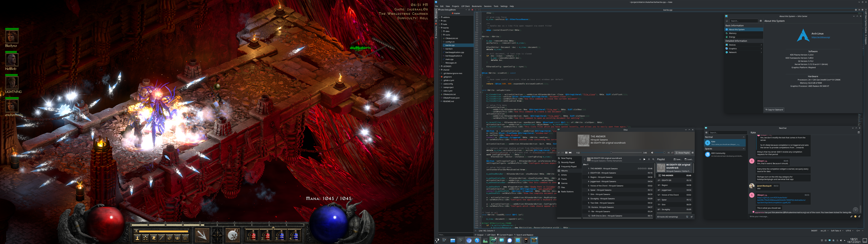
Task: Rate THE ANSWER with the stars
Action: (x=642, y=169)
